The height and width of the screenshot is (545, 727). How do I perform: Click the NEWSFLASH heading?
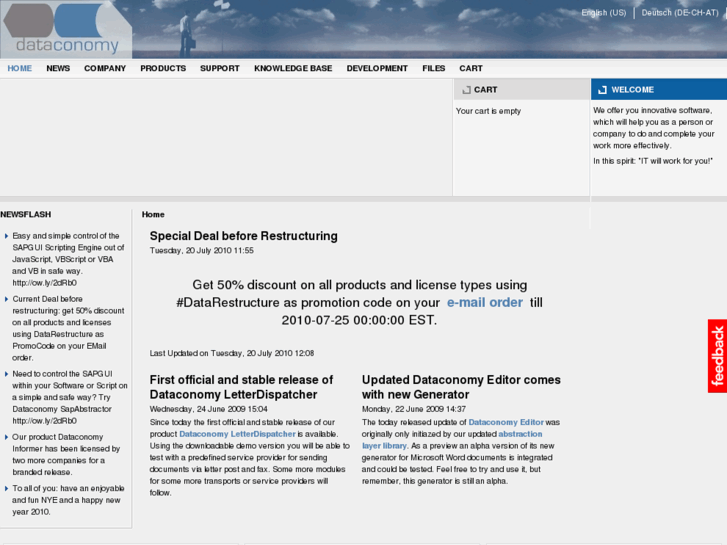[26, 214]
